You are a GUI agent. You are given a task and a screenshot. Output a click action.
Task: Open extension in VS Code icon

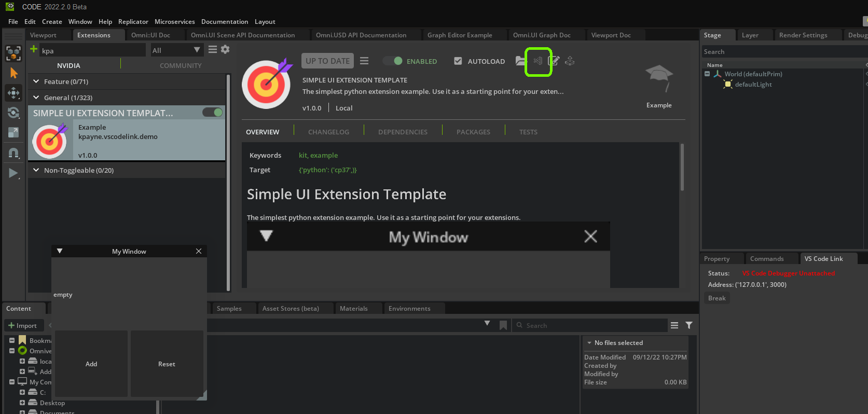point(538,61)
